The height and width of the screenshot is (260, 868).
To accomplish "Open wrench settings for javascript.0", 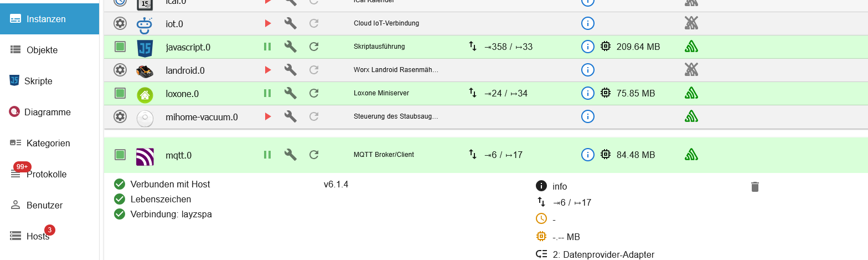I will click(x=291, y=47).
